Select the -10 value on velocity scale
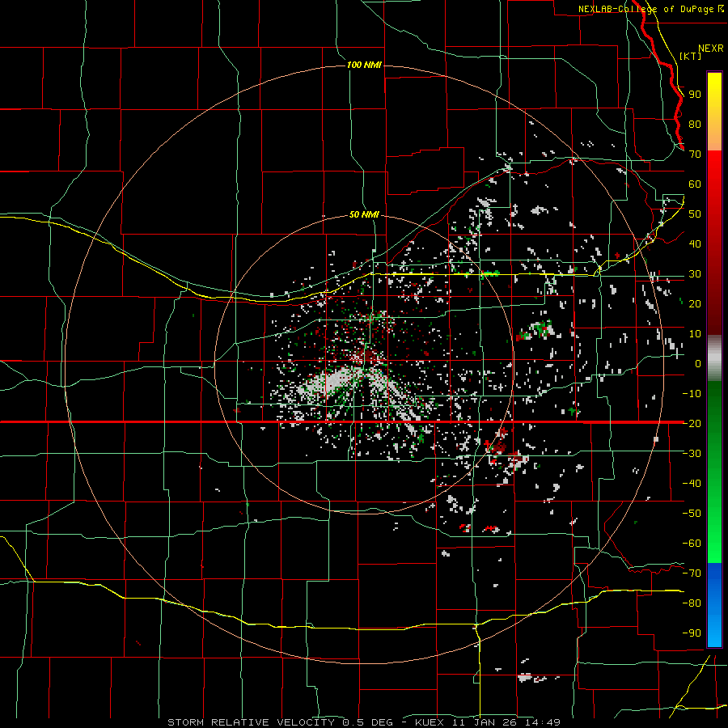 (x=692, y=394)
